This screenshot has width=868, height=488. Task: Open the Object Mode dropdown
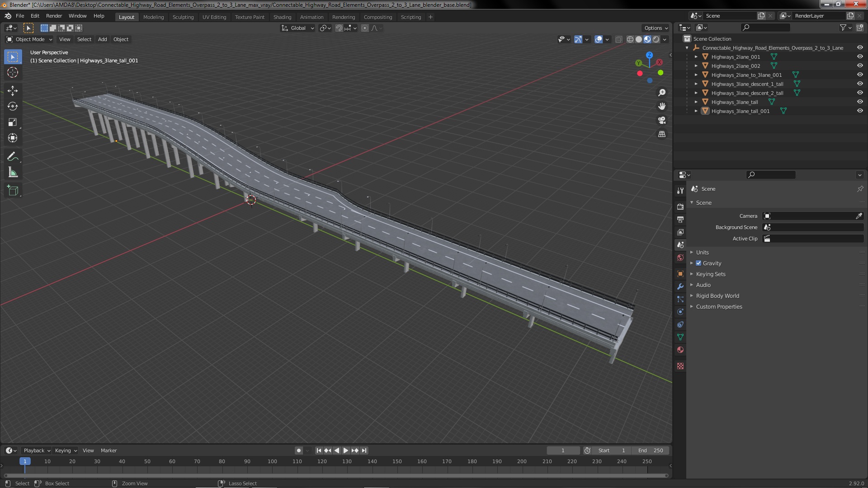click(x=28, y=39)
